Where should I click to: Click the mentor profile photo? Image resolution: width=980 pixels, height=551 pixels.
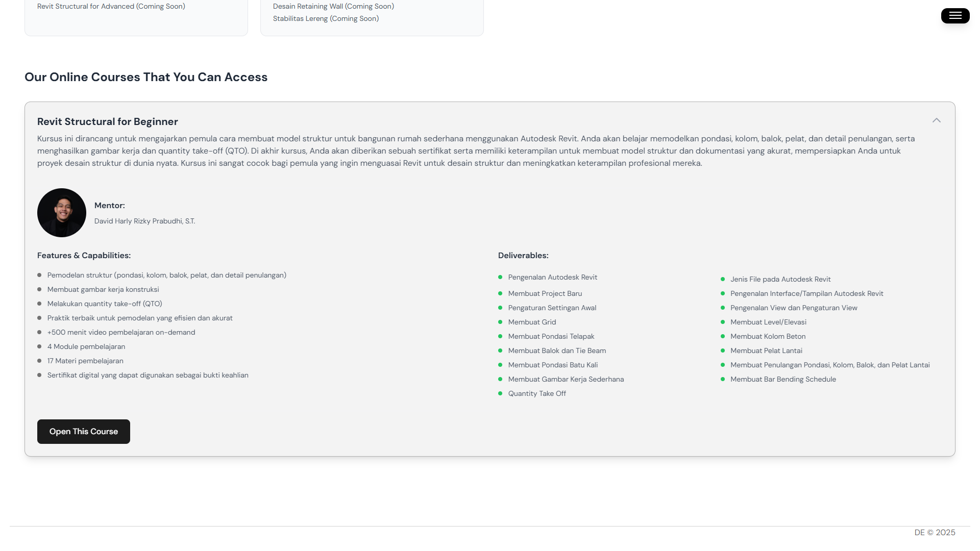click(62, 213)
